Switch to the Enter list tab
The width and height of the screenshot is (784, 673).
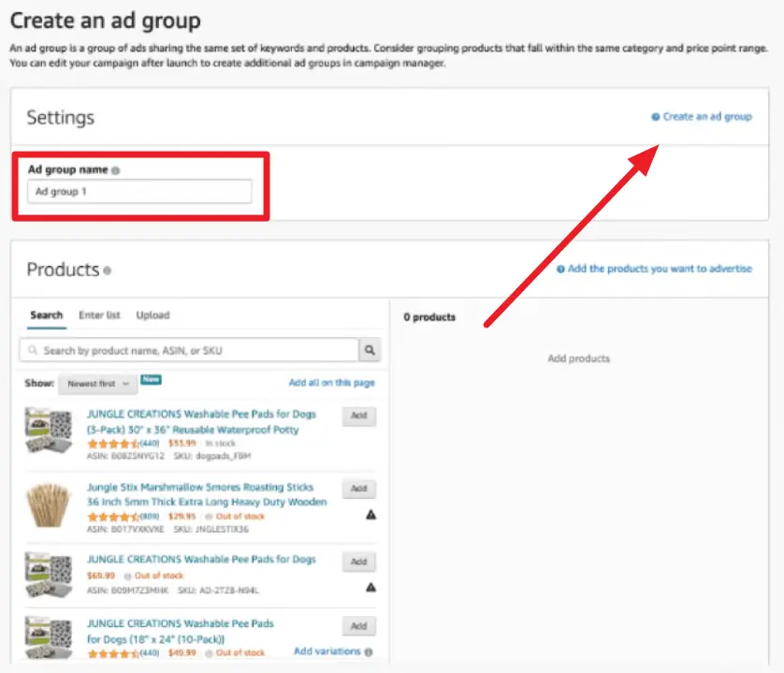pyautogui.click(x=99, y=315)
